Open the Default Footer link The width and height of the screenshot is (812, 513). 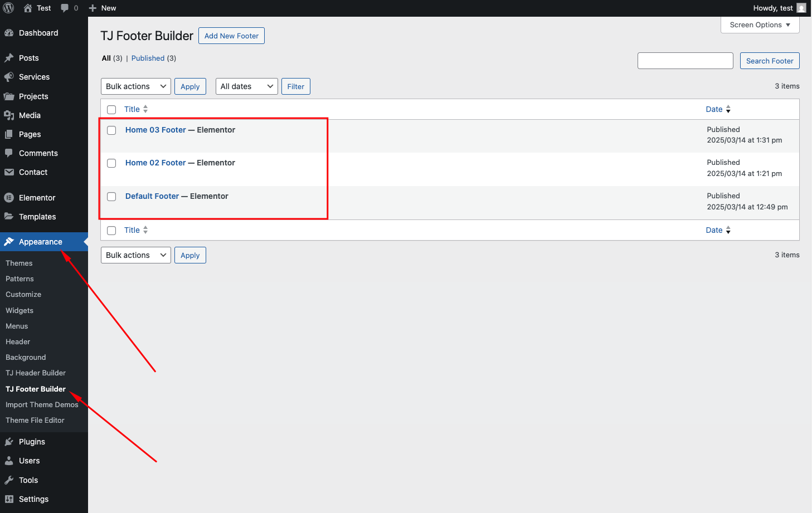(152, 196)
